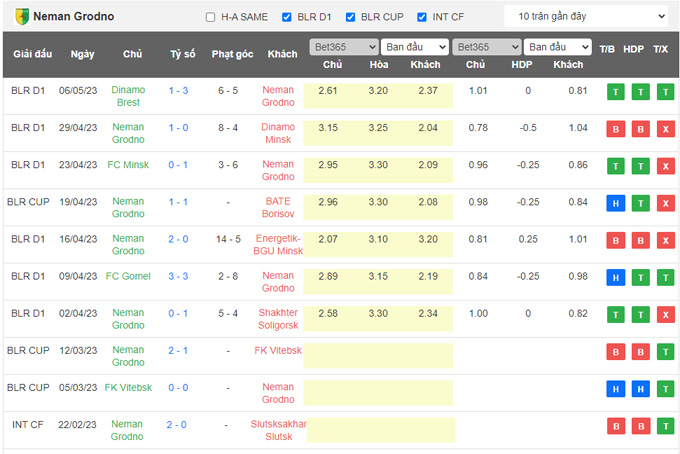Uncheck the BLR D1 filter
Image resolution: width=680 pixels, height=454 pixels.
click(288, 17)
